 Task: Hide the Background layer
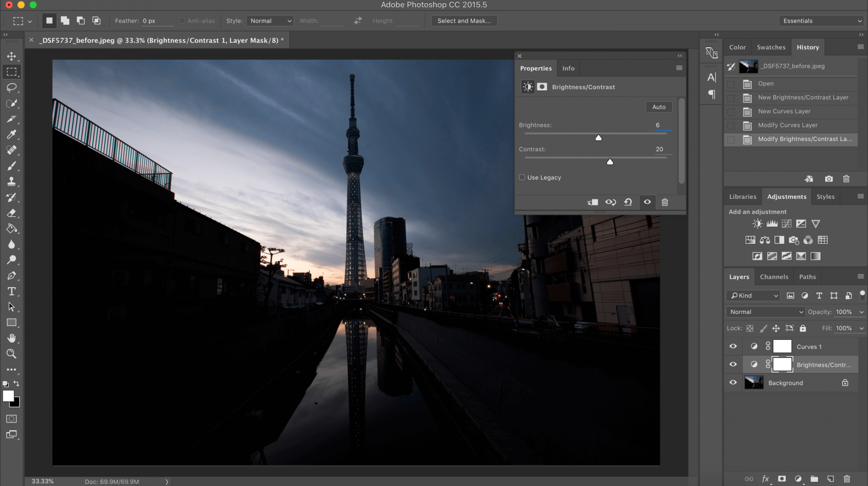point(733,383)
